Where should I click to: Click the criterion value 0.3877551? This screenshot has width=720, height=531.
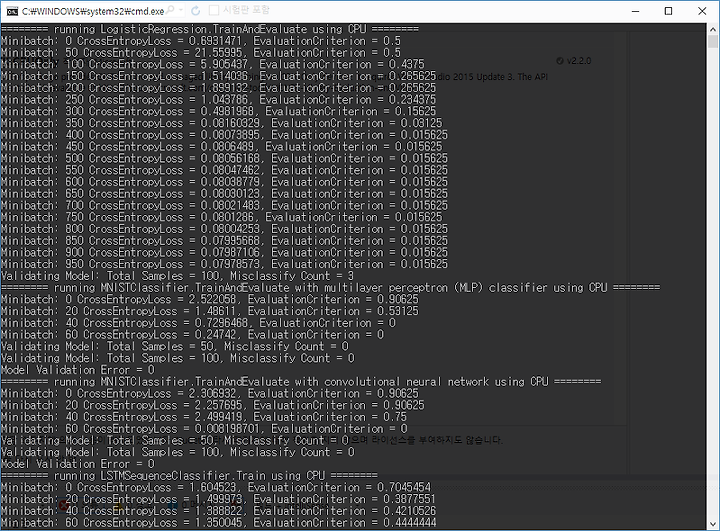410,499
